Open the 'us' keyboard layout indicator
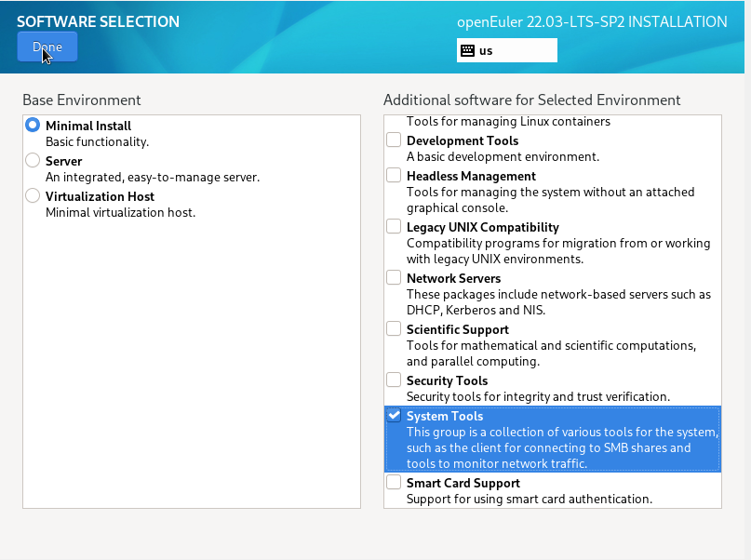Viewport: 751px width, 560px height. 507,50
